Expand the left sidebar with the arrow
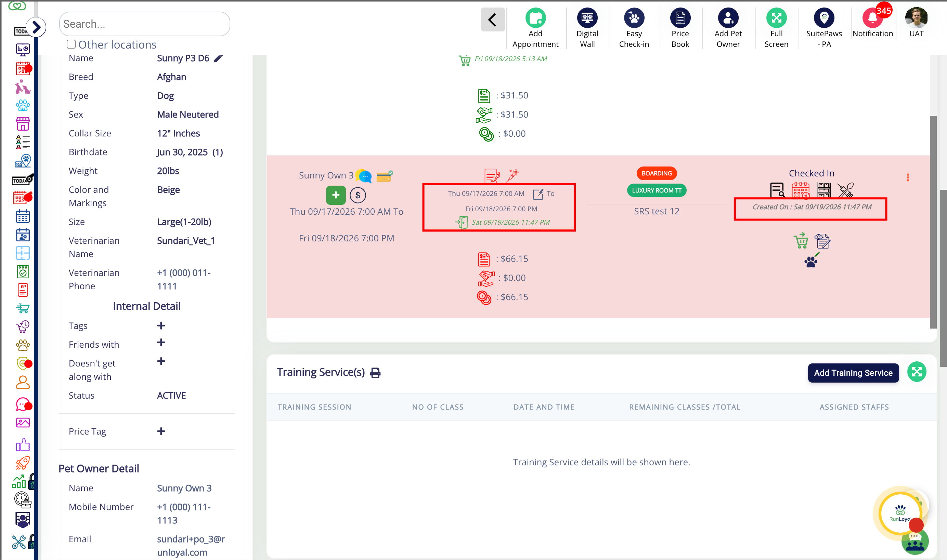947x560 pixels. coord(36,27)
